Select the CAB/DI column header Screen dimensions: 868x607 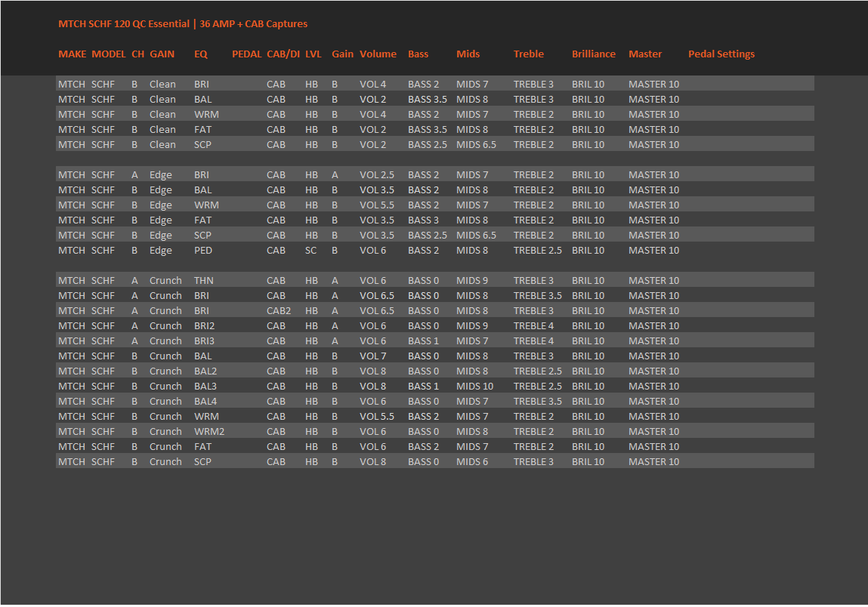pyautogui.click(x=283, y=54)
